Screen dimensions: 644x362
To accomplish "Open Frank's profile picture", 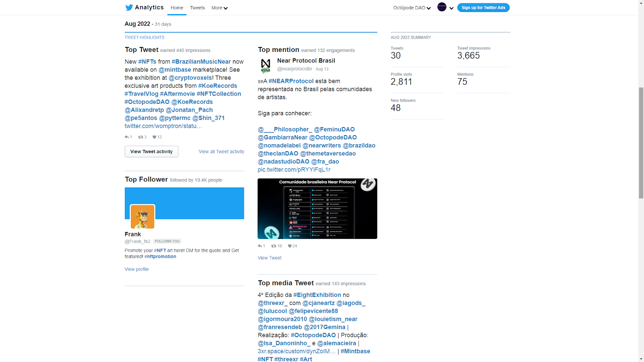I will 142,216.
